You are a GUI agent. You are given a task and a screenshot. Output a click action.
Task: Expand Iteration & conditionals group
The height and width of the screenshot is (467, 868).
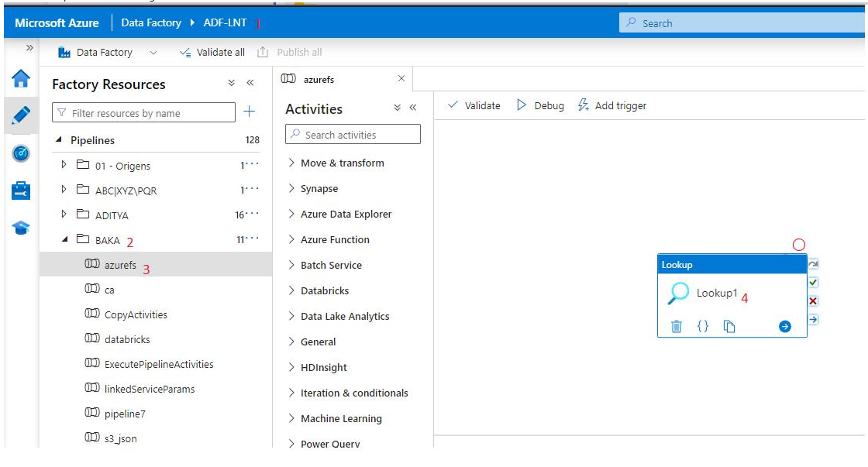(291, 393)
